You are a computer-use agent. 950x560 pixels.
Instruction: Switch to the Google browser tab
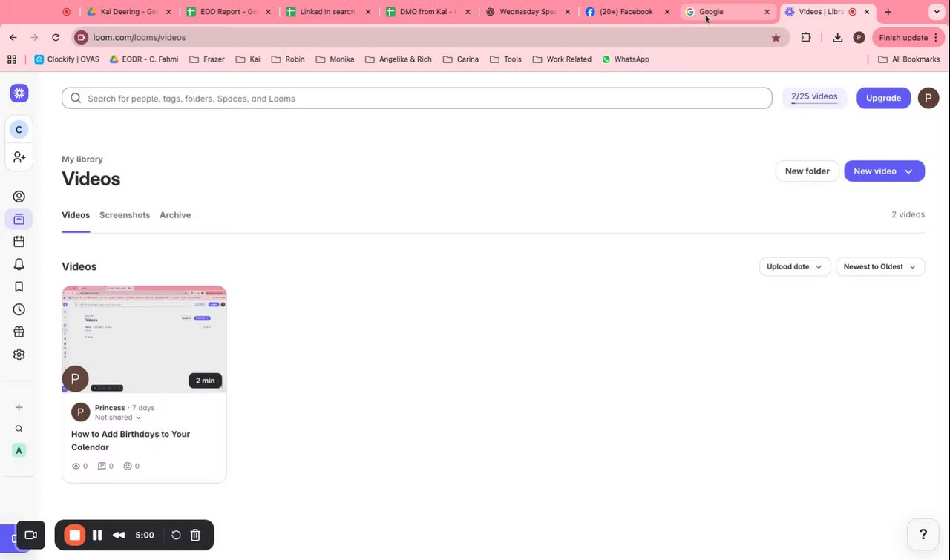click(728, 12)
